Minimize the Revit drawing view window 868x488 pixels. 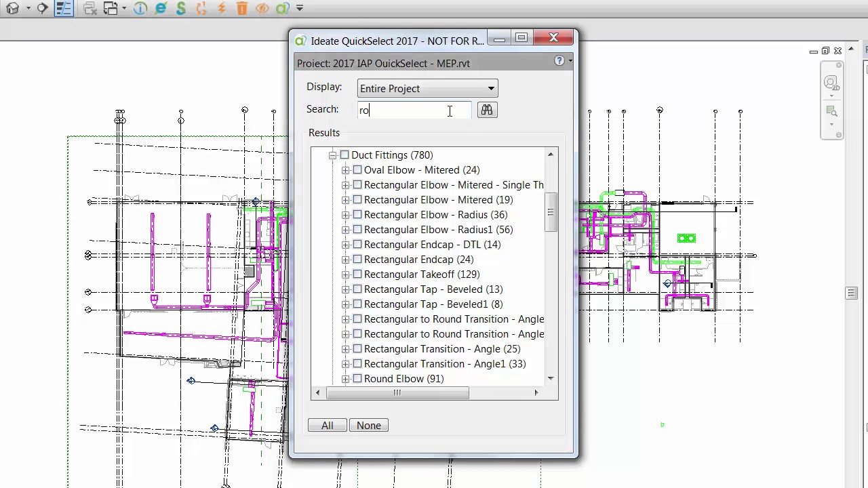tap(813, 52)
